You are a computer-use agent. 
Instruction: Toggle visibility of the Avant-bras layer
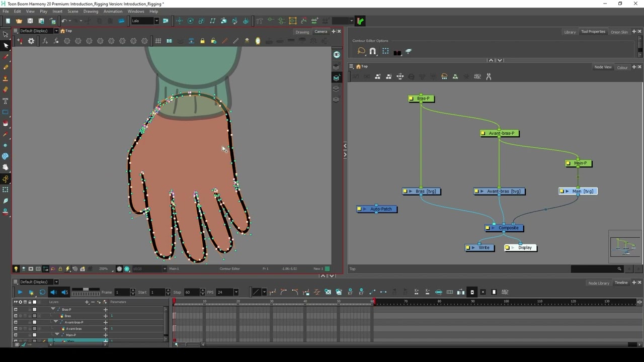click(16, 329)
